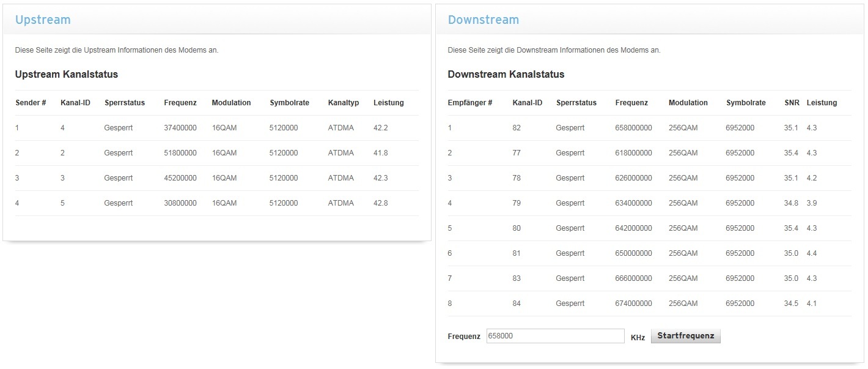The image size is (868, 369).
Task: Select downstream frequency value 618000000
Action: pyautogui.click(x=633, y=153)
